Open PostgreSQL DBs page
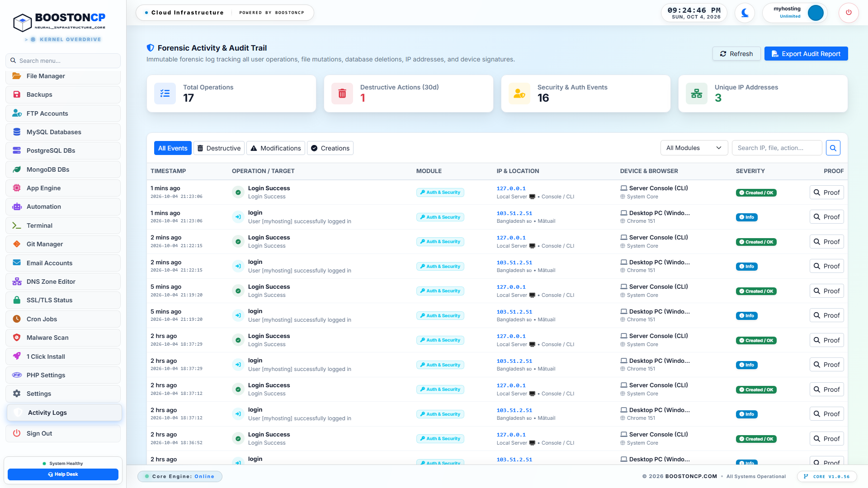The height and width of the screenshot is (488, 868). click(x=63, y=150)
